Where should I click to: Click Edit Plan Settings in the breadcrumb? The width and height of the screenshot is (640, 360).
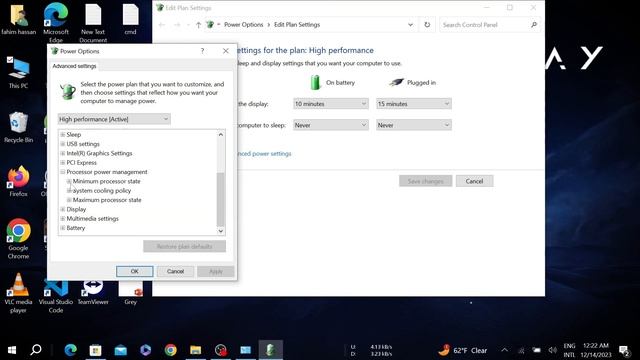click(297, 24)
